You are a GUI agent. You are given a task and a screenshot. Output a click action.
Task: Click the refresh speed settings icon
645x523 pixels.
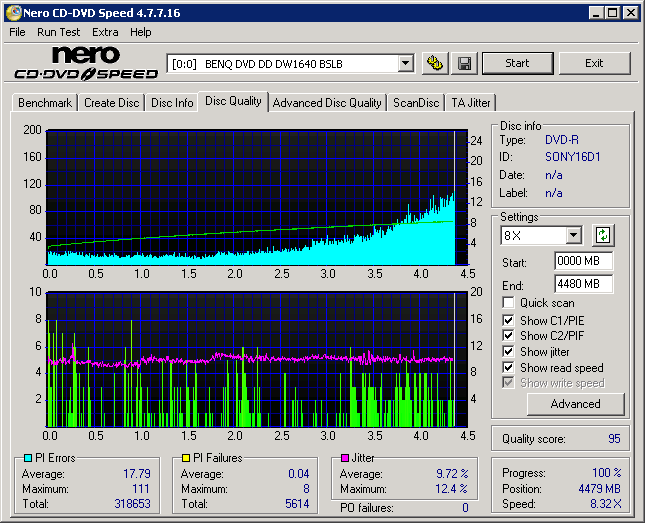603,235
